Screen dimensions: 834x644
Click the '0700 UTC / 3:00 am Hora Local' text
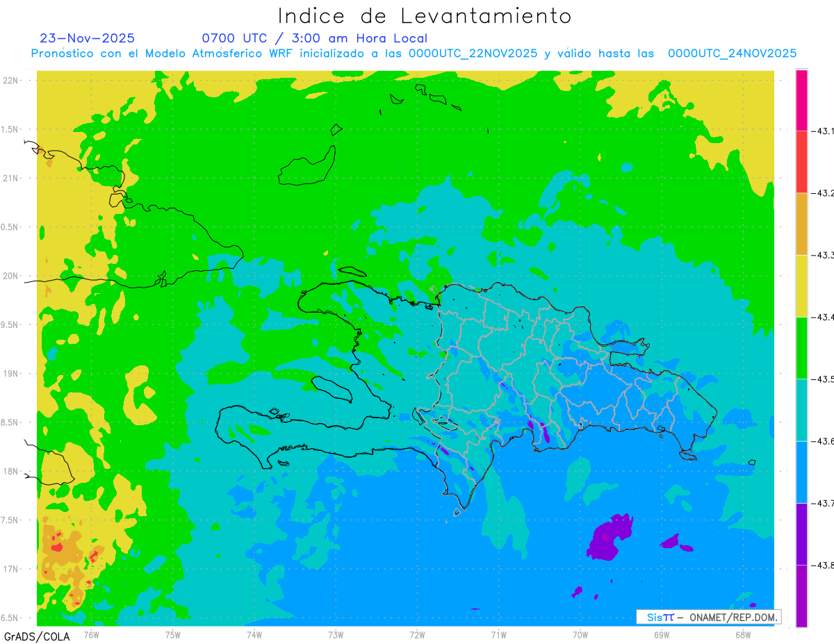[x=315, y=38]
